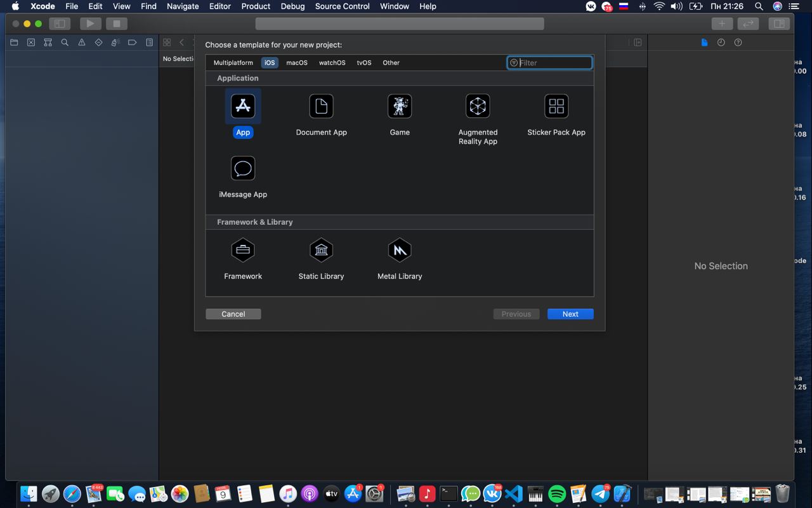This screenshot has width=812, height=508.
Task: Select the App template icon
Action: tap(243, 106)
